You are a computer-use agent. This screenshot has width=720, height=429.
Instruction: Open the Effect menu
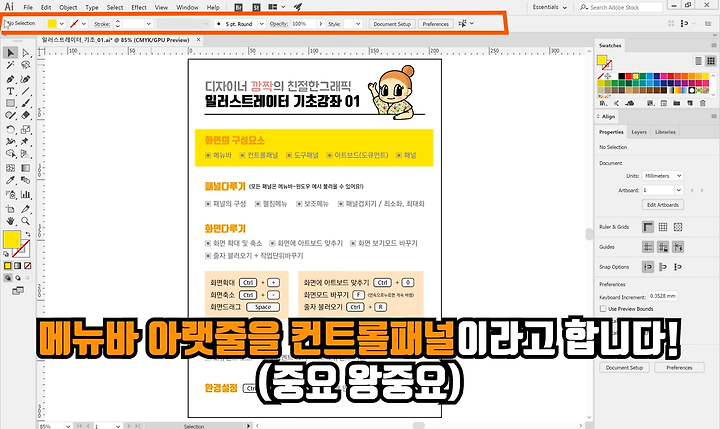[139, 7]
